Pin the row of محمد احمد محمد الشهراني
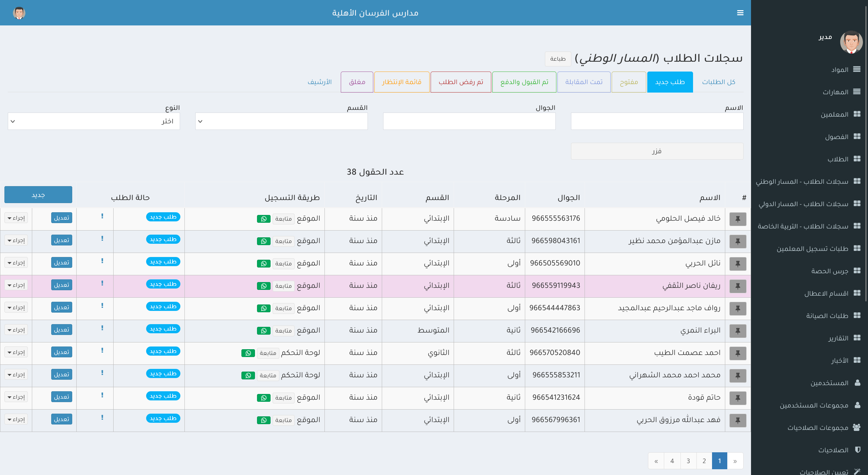 coord(738,376)
